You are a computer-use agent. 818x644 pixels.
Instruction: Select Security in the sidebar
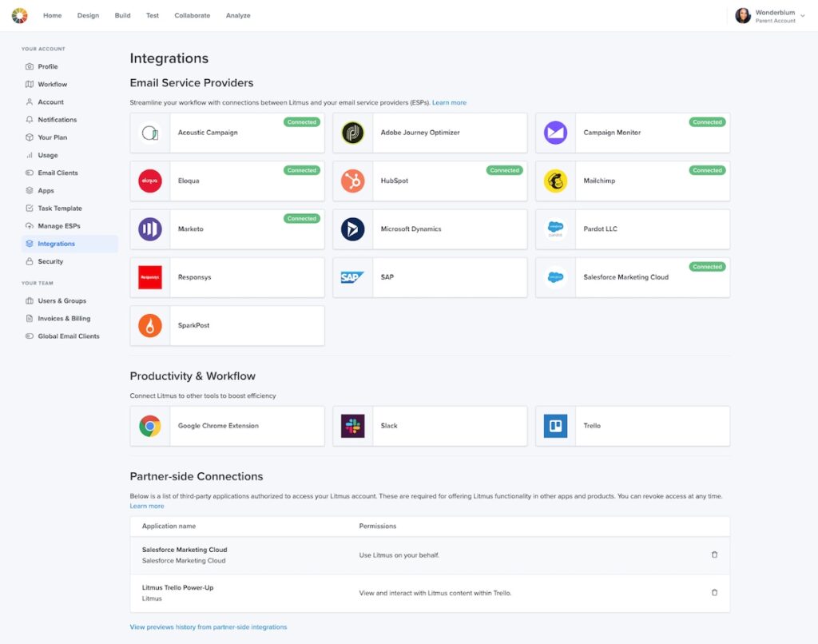pos(49,260)
